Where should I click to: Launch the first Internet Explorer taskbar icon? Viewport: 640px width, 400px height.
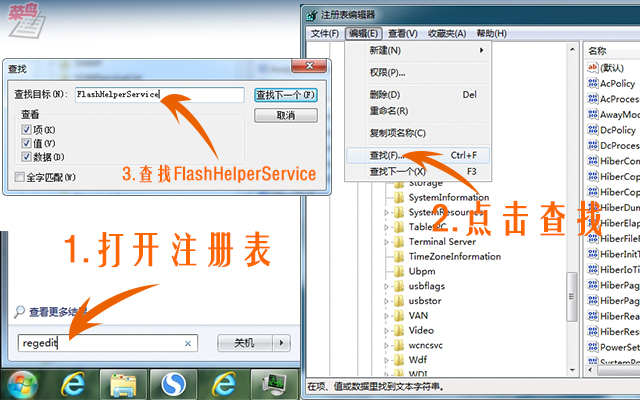click(73, 384)
